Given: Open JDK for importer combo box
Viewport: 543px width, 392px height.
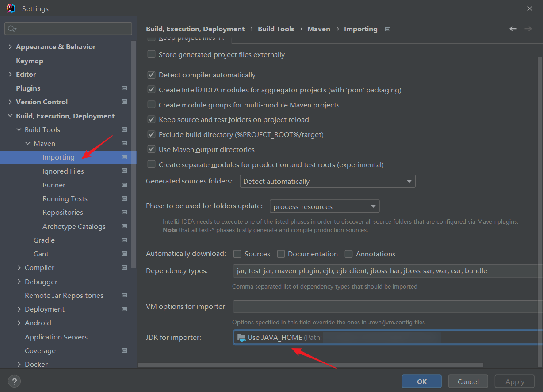Looking at the screenshot, I should 388,338.
